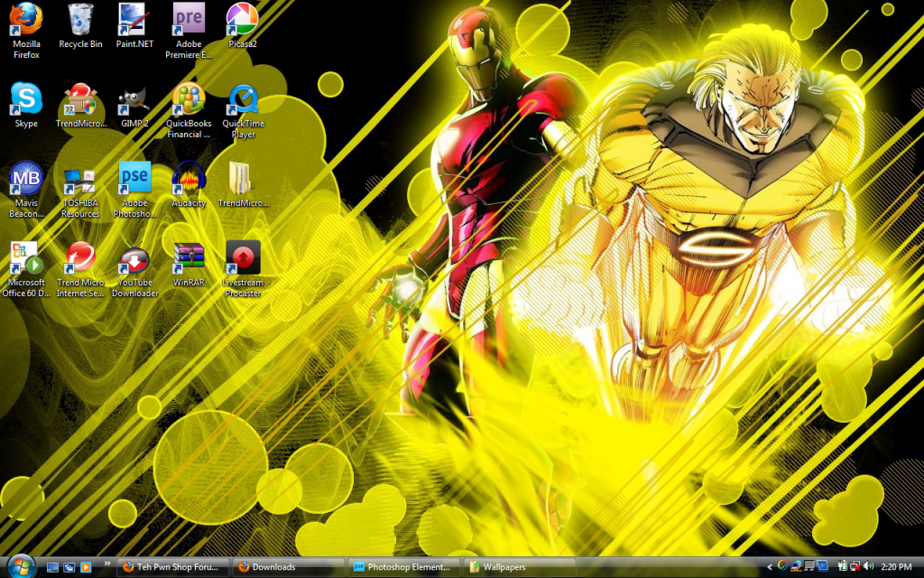
Task: Switch to the Wallpapers taskbar button
Action: tap(519, 567)
